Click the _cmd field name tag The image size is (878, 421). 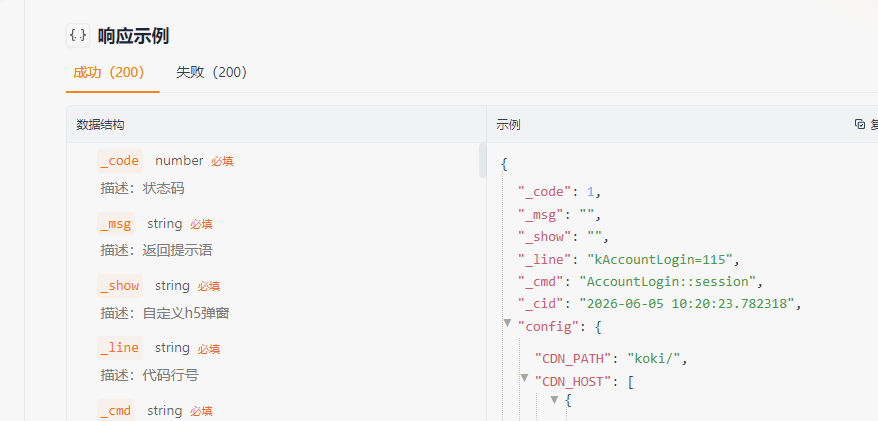116,410
